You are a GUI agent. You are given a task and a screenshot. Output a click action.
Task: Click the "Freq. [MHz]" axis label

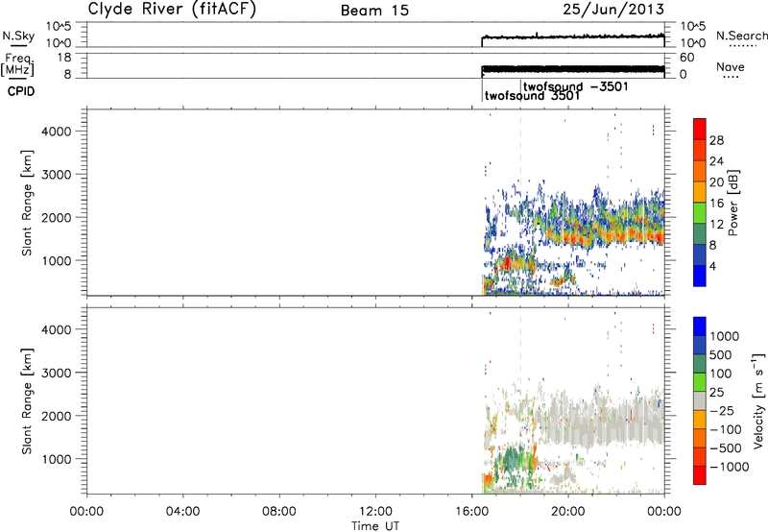(18, 65)
